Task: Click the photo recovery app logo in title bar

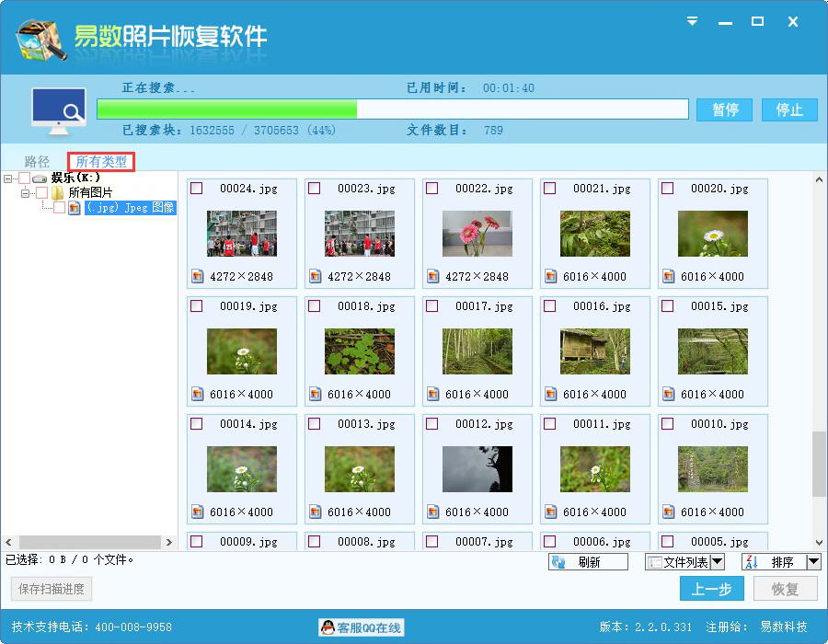Action: tap(40, 37)
